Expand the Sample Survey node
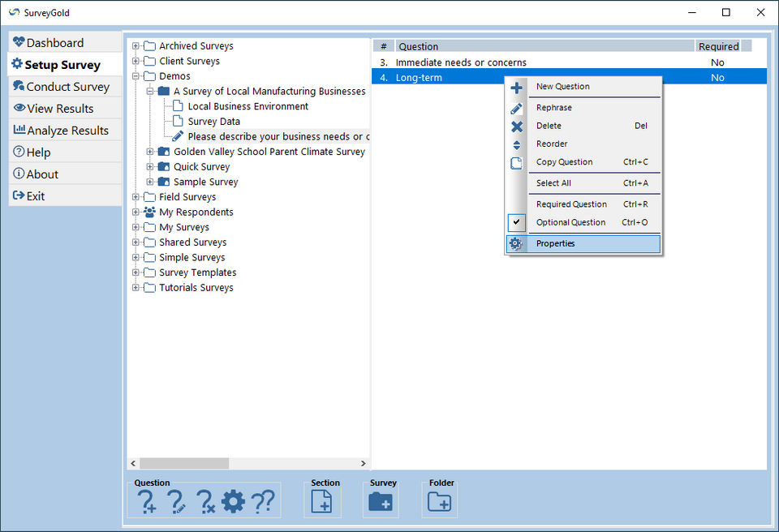779x532 pixels. point(149,182)
